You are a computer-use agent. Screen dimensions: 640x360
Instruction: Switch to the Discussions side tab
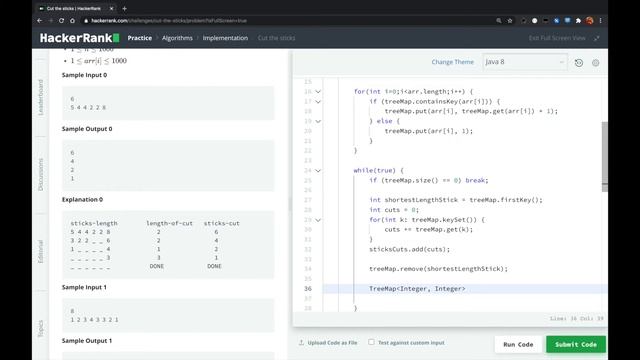pos(40,175)
